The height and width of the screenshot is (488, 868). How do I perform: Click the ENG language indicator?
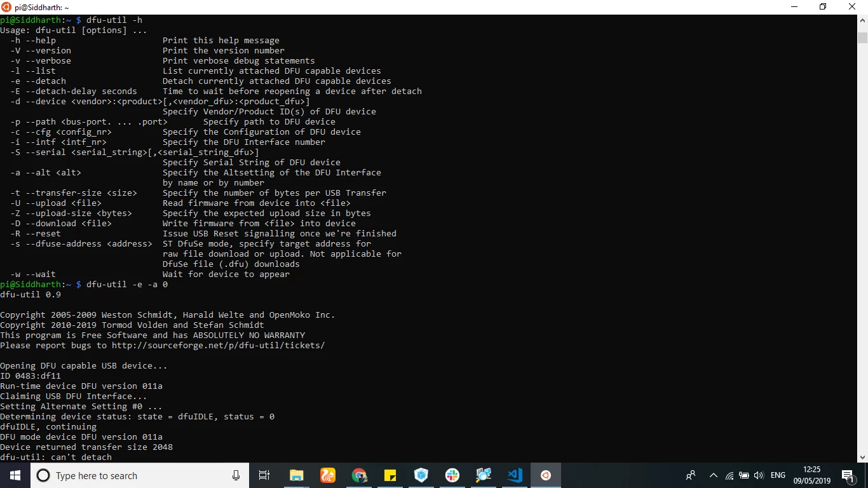[778, 475]
